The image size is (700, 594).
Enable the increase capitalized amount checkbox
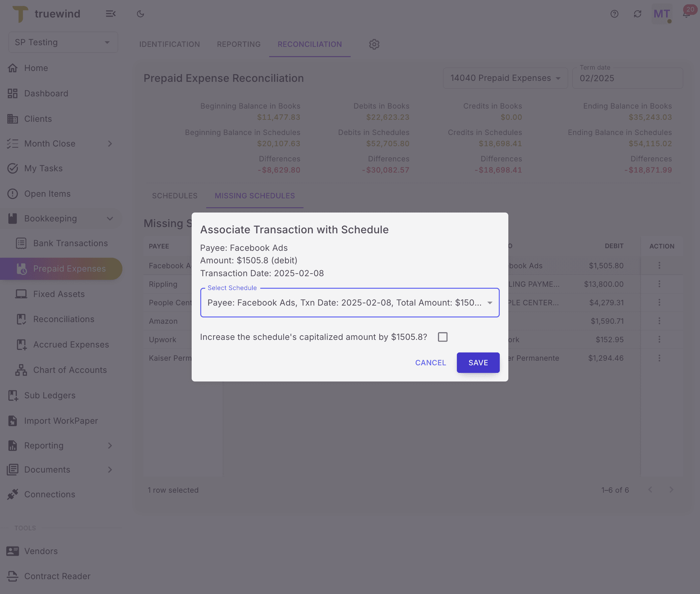point(443,337)
